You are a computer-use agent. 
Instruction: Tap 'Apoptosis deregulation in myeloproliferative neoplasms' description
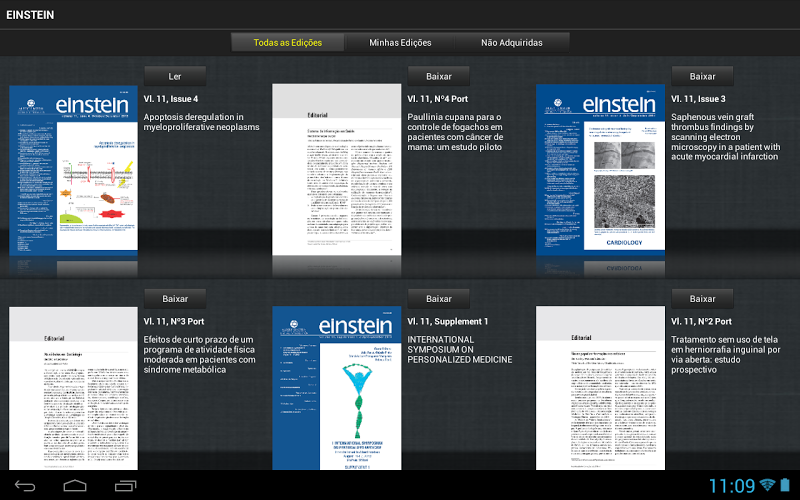click(202, 122)
